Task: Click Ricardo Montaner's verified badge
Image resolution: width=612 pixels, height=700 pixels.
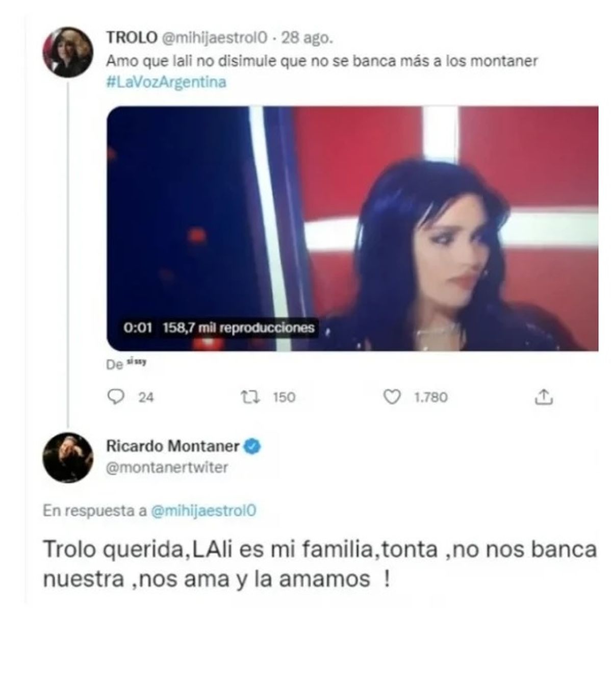Action: coord(252,446)
